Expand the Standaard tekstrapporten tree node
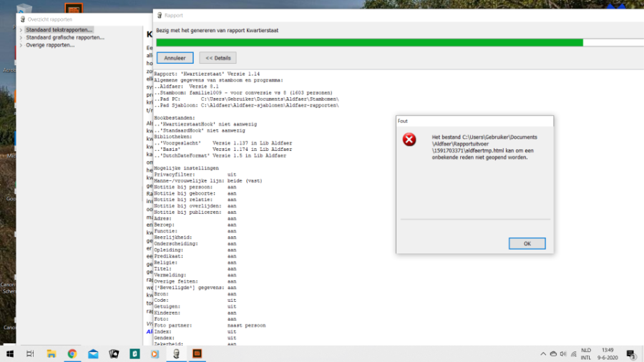 click(21, 30)
